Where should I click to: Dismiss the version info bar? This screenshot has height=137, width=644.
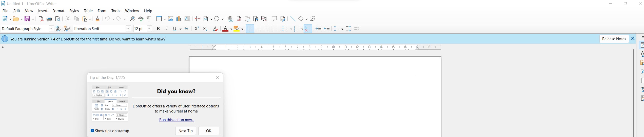(x=633, y=39)
